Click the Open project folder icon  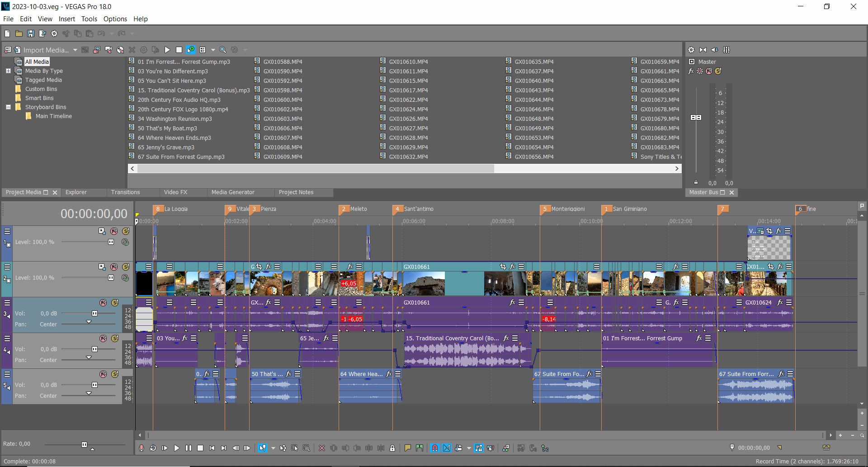[19, 33]
